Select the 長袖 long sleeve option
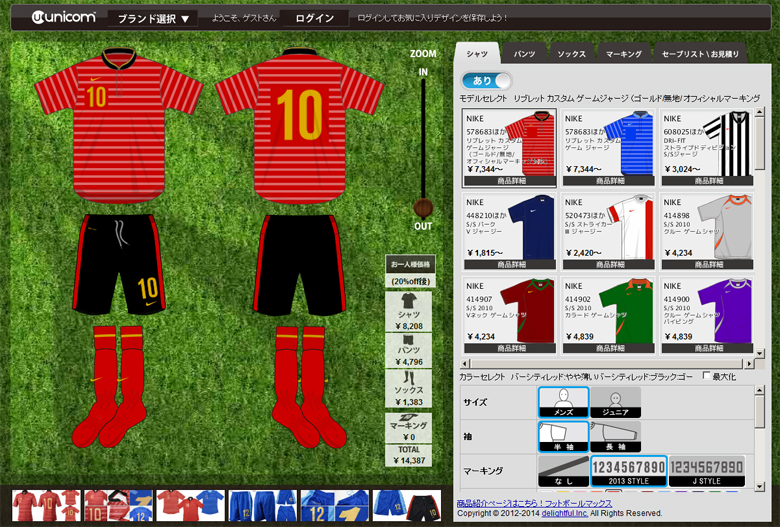This screenshot has width=780, height=527. [x=616, y=436]
